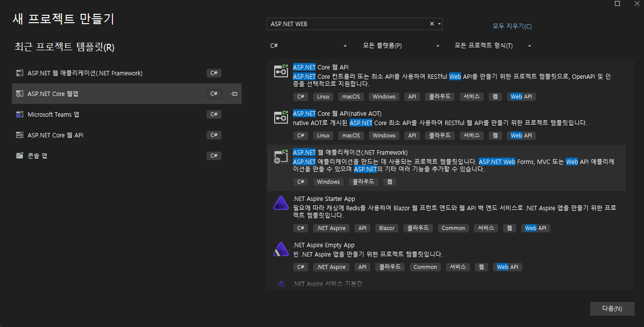Viewport: 644px width, 327px height.
Task: Maximize the dialog window
Action: (617, 3)
